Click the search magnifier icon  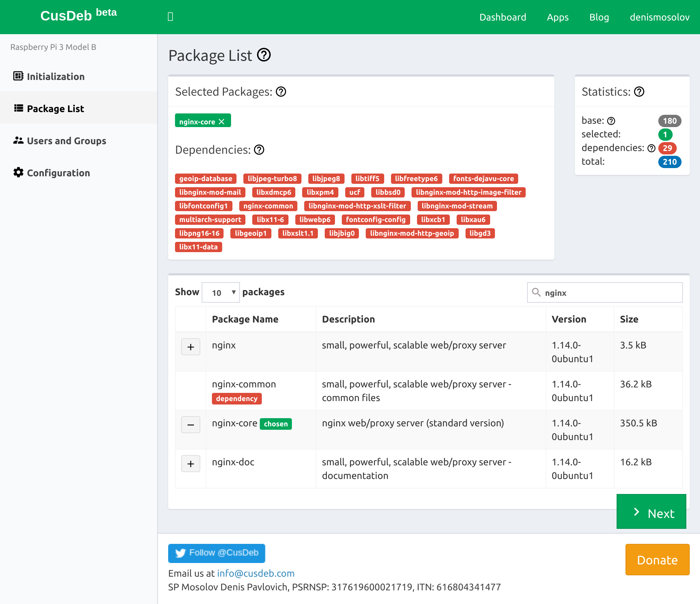[536, 292]
